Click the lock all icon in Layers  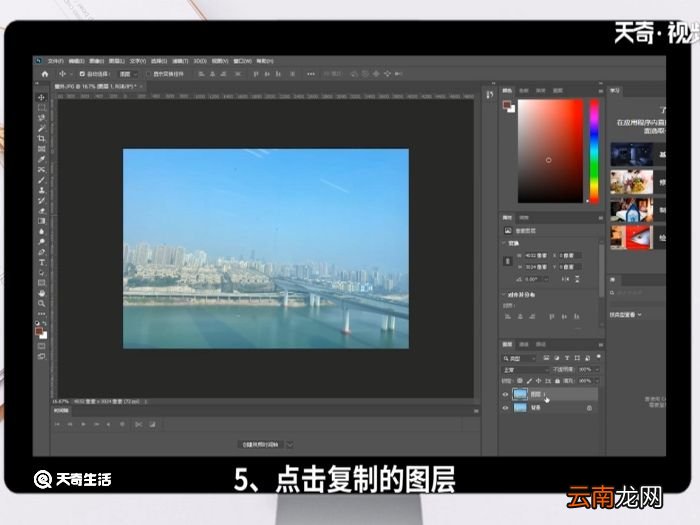(558, 381)
